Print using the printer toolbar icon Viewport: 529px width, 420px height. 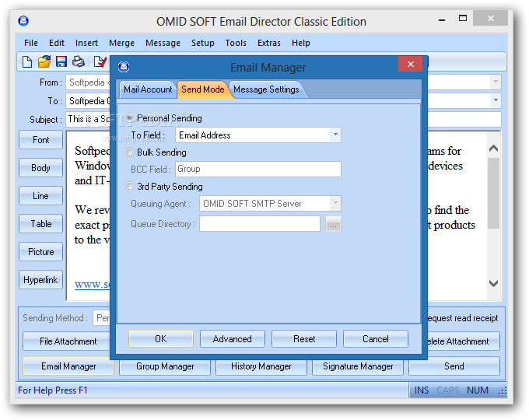point(79,61)
